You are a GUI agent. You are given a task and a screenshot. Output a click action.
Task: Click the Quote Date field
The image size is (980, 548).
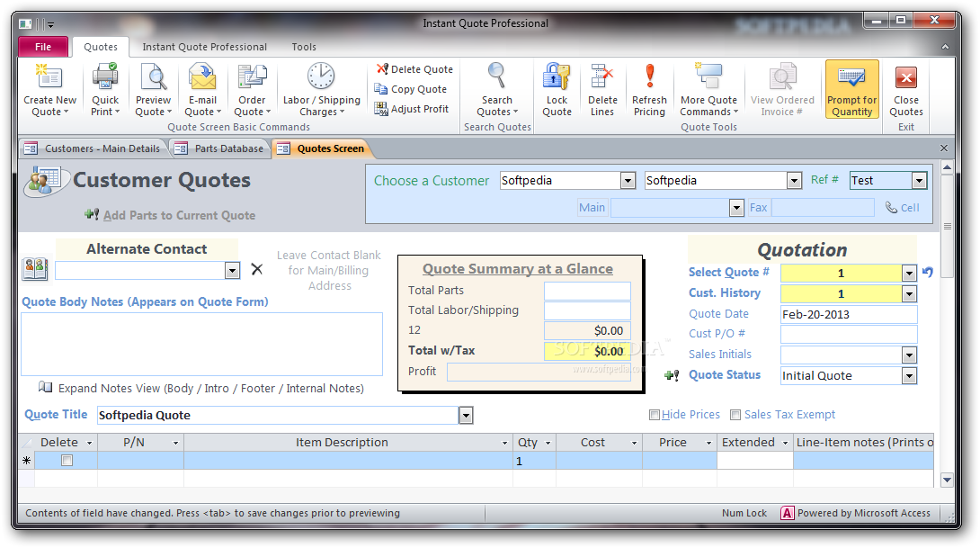point(848,315)
